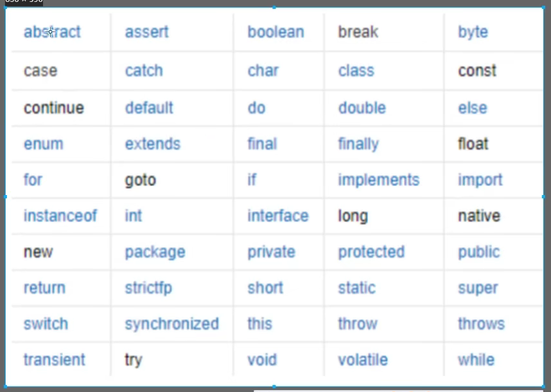Viewport: 551px width, 392px height.
Task: Click the byte keyword link
Action: coord(473,33)
